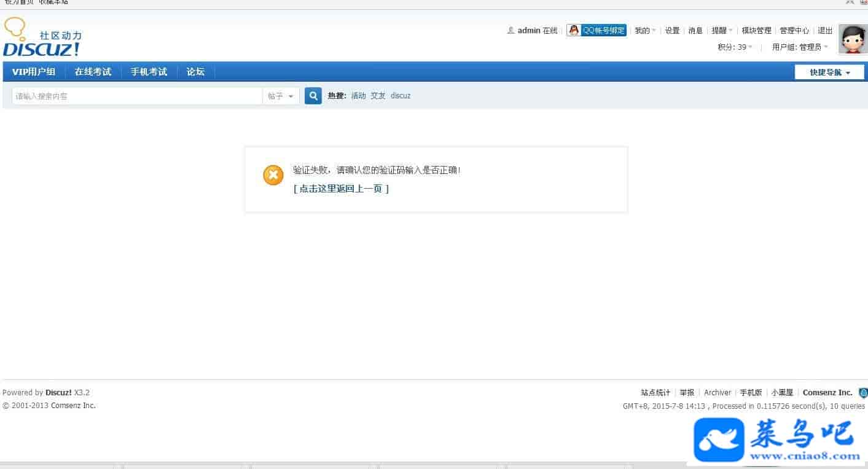The width and height of the screenshot is (868, 469).
Task: Click the QQ帐号绑定 penguin button
Action: (596, 30)
